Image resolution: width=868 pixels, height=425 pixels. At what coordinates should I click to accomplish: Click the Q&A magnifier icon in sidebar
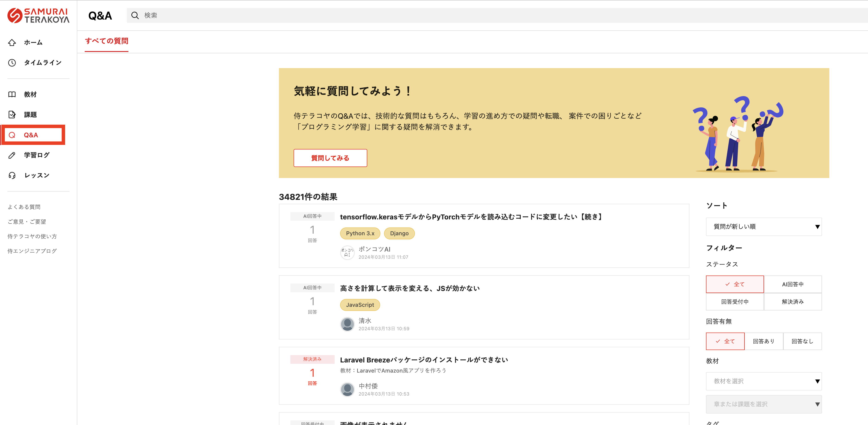click(12, 135)
